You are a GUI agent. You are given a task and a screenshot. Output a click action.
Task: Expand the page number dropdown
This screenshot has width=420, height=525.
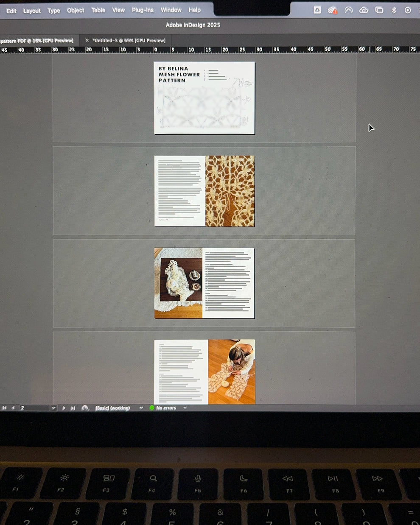53,408
